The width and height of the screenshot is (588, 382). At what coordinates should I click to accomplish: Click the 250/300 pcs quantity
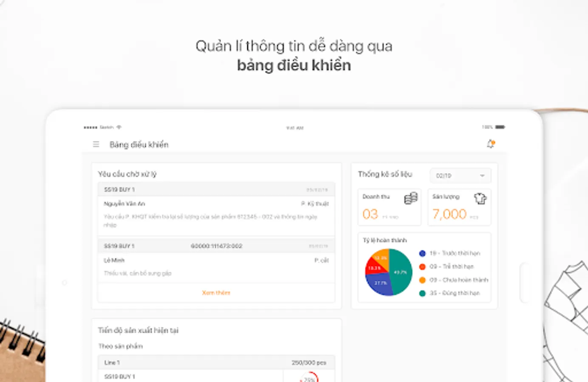pyautogui.click(x=309, y=362)
